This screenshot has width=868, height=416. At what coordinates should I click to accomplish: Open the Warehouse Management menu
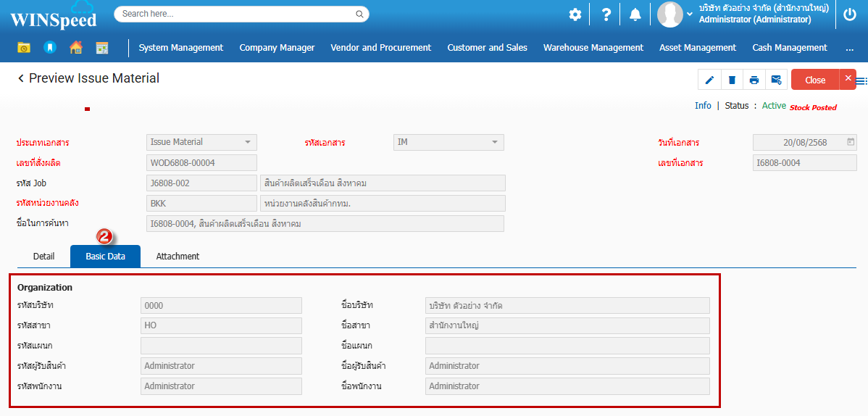tap(593, 48)
